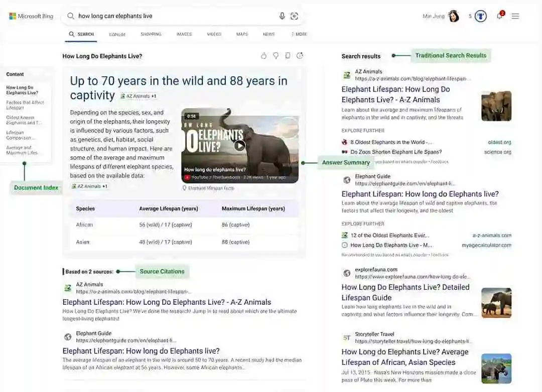
Task: Open visual search camera icon
Action: pos(295,16)
